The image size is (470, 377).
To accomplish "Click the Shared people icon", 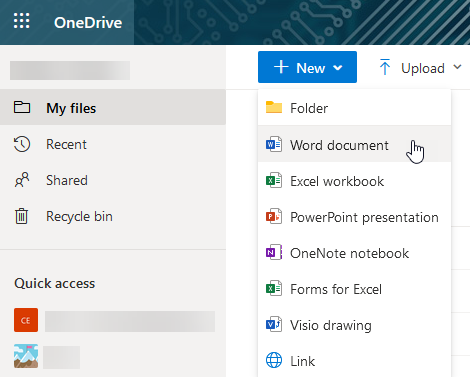I will click(22, 180).
